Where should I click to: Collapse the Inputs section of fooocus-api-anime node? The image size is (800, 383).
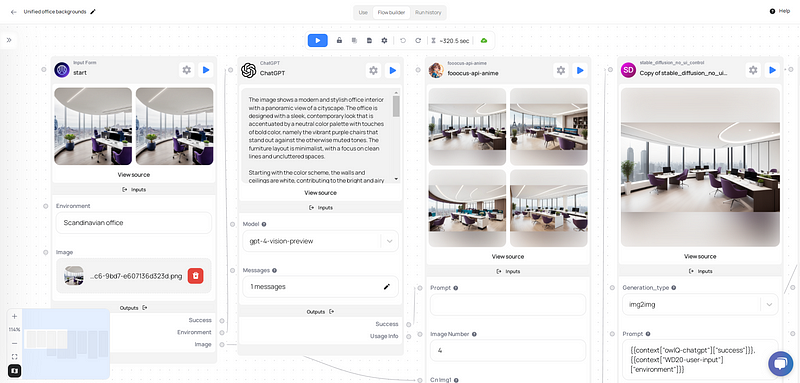pos(508,271)
